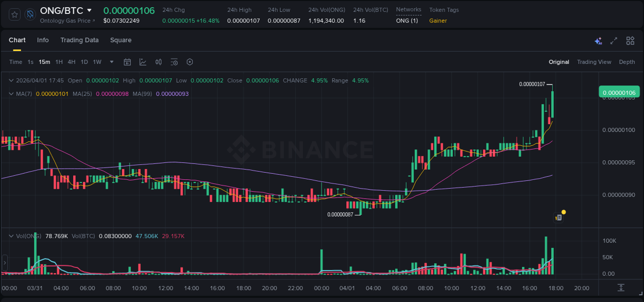This screenshot has height=302, width=644.
Task: Click the Depth view option
Action: tap(627, 62)
